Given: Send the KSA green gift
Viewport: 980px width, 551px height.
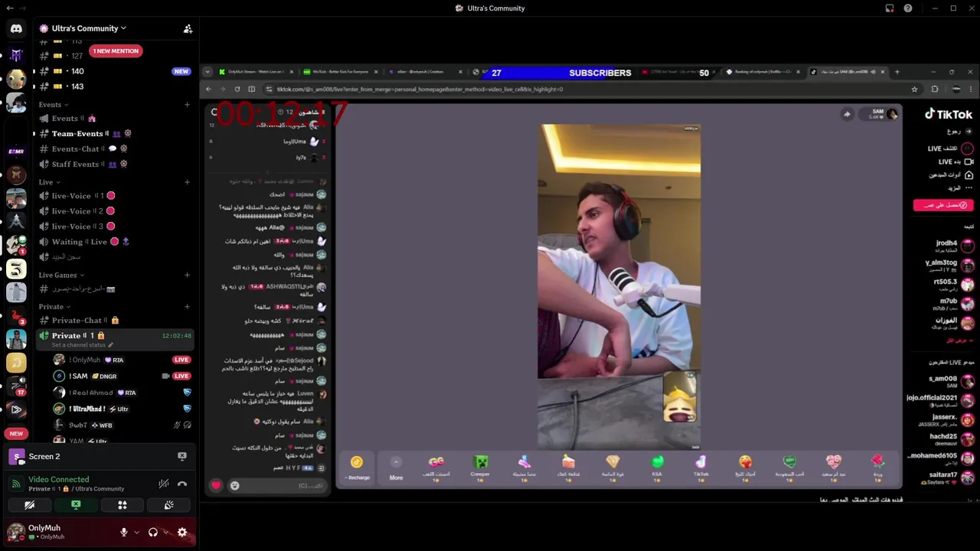Looking at the screenshot, I should pyautogui.click(x=657, y=466).
